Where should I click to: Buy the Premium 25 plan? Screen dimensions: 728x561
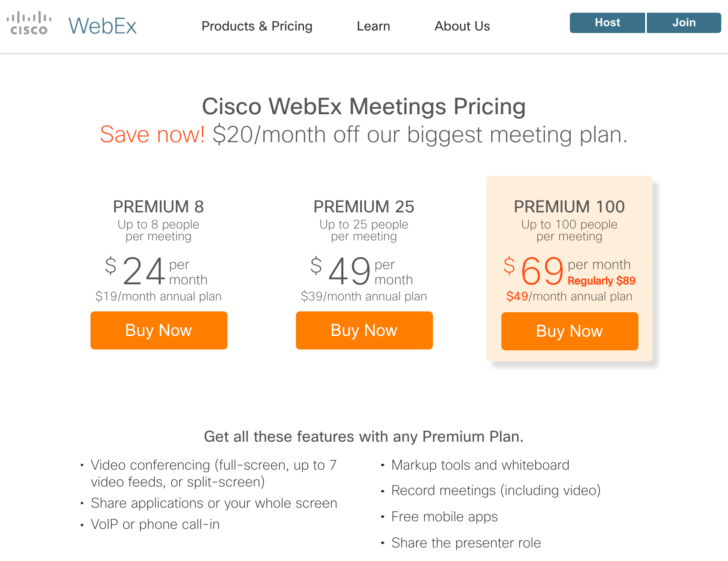pyautogui.click(x=364, y=330)
